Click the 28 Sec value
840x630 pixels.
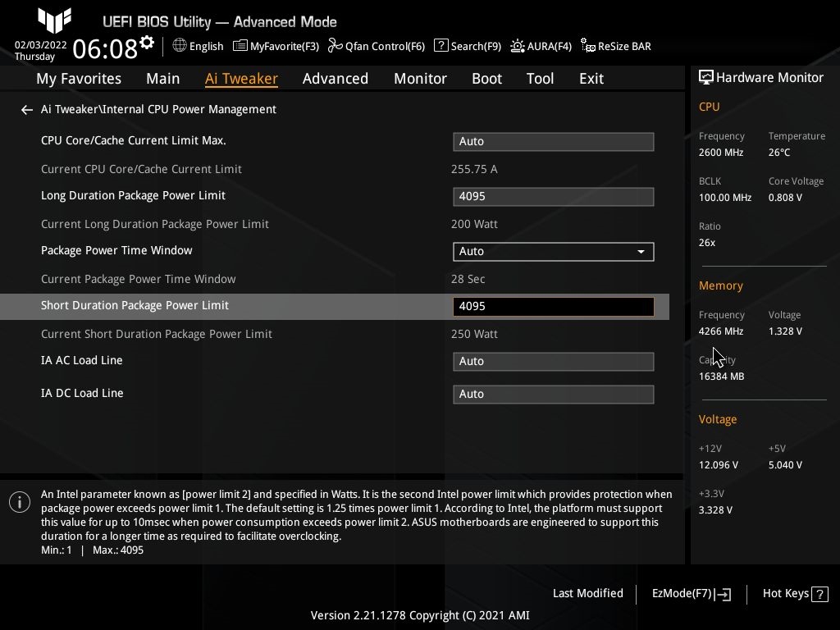tap(468, 279)
